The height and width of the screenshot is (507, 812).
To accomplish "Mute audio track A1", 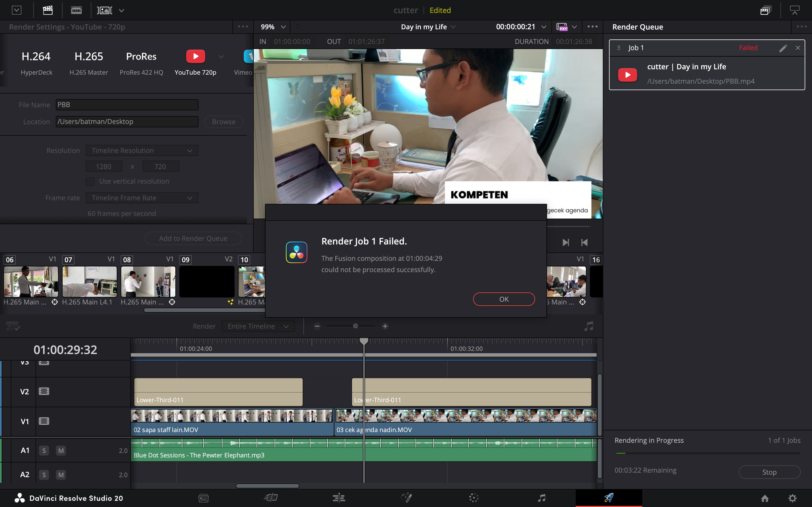I will point(61,451).
